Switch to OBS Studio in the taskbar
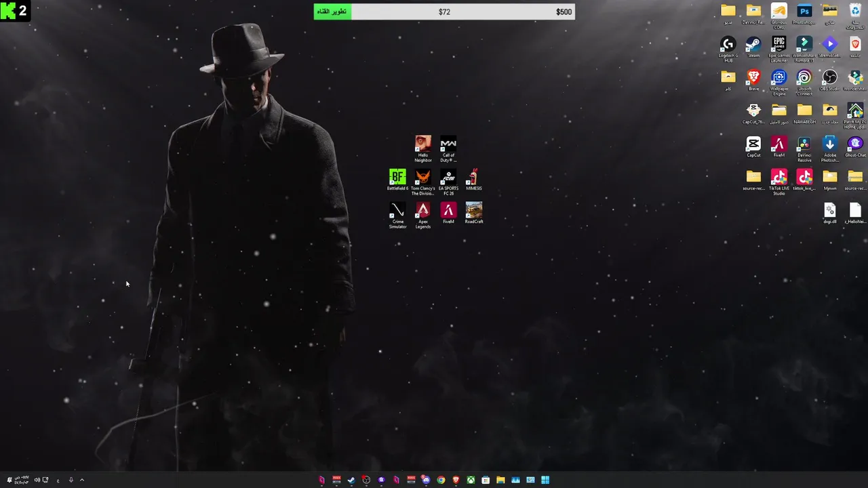 [x=366, y=480]
